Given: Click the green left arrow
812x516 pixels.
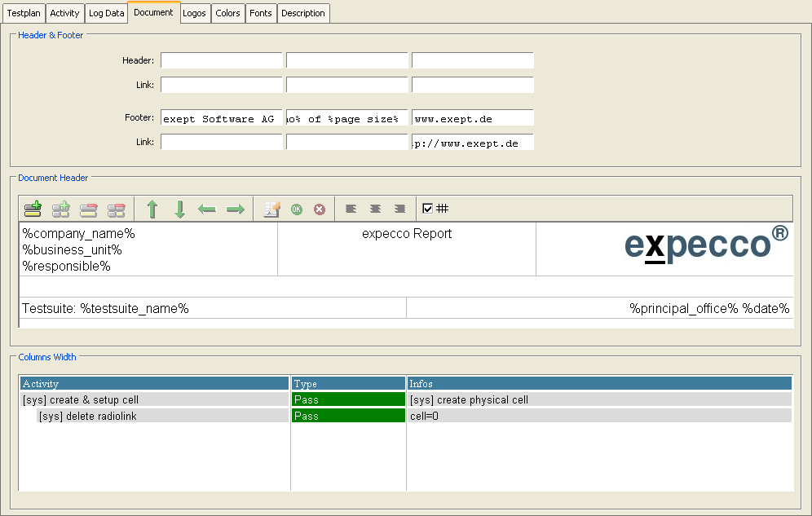Looking at the screenshot, I should [x=207, y=209].
